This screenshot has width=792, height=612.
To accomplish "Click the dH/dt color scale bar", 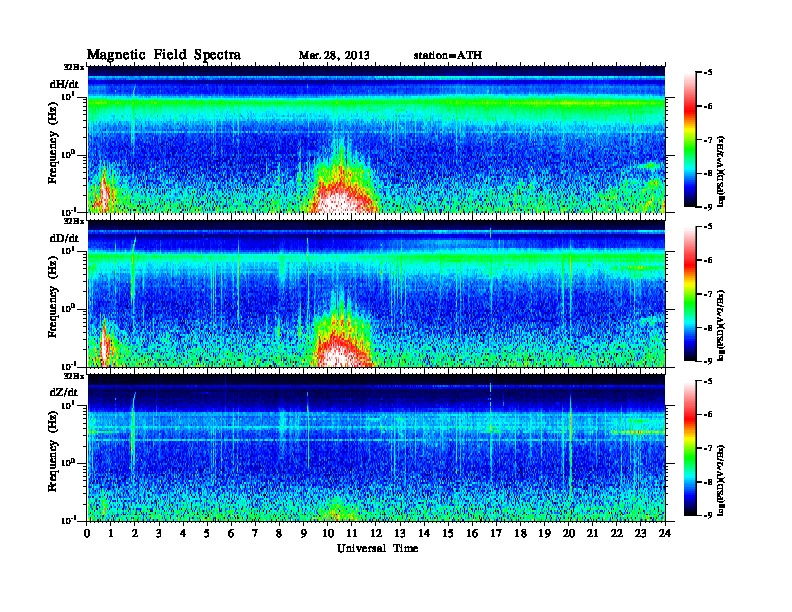I will (690, 139).
